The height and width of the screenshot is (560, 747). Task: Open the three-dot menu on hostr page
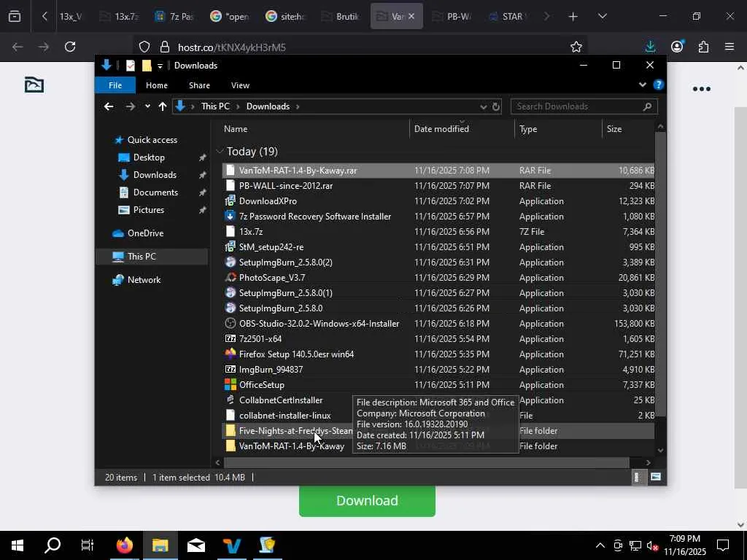click(x=701, y=89)
